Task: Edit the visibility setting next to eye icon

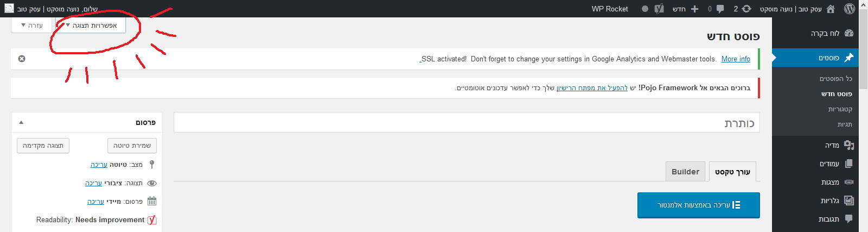Action: (x=93, y=183)
